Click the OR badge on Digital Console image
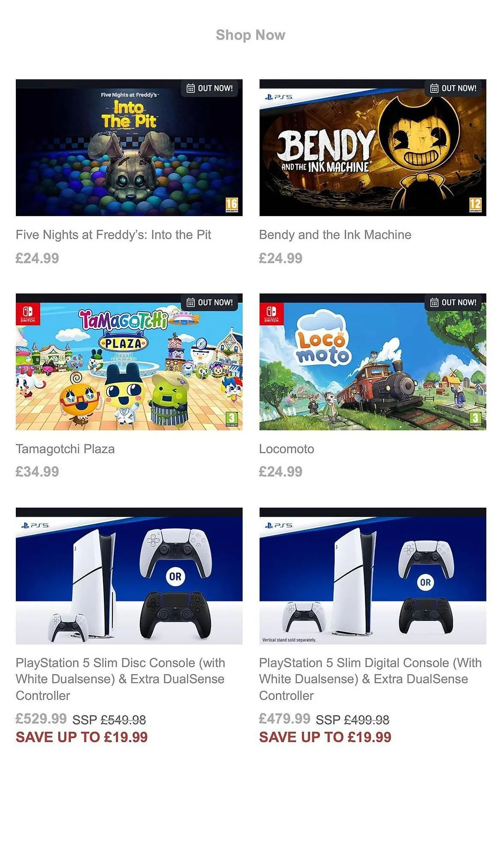This screenshot has height=856, width=504. click(x=425, y=583)
